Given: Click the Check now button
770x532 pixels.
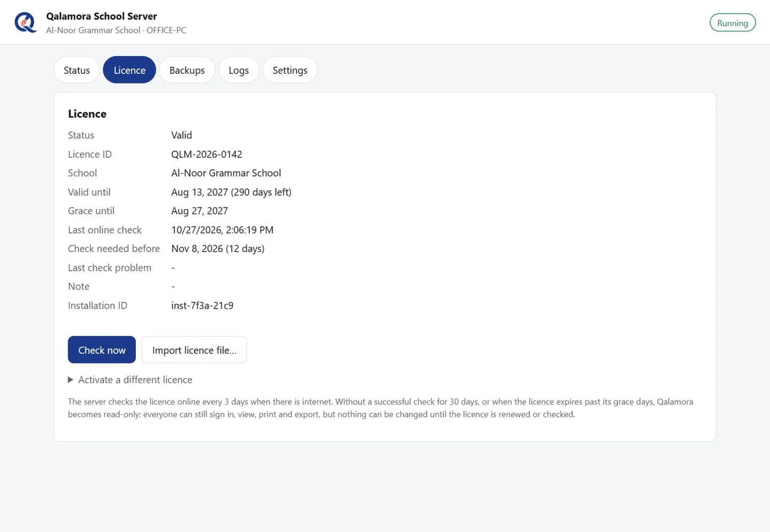Looking at the screenshot, I should [x=102, y=350].
